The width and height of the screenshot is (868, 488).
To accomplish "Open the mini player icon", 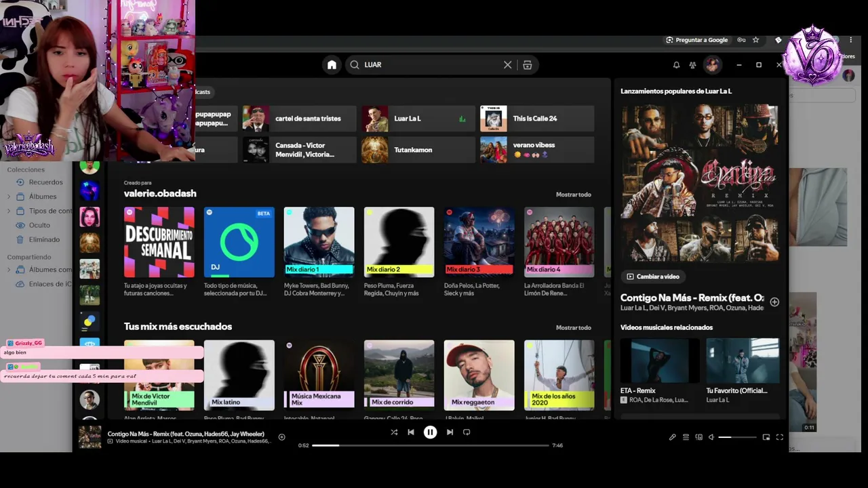I will pos(766,437).
